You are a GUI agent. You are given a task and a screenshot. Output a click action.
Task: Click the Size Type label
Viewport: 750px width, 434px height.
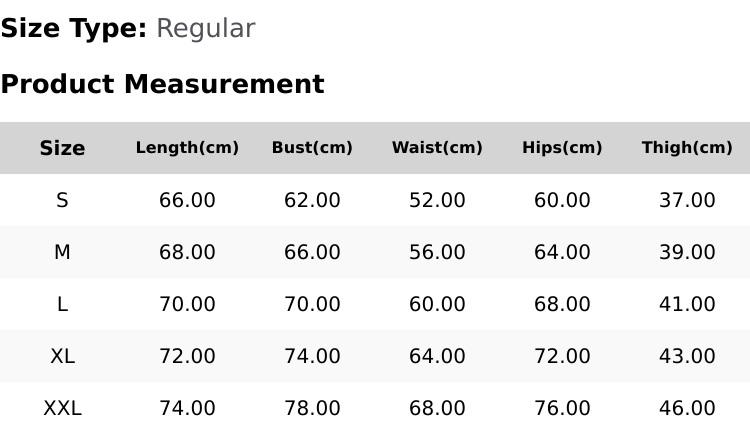[x=74, y=29]
